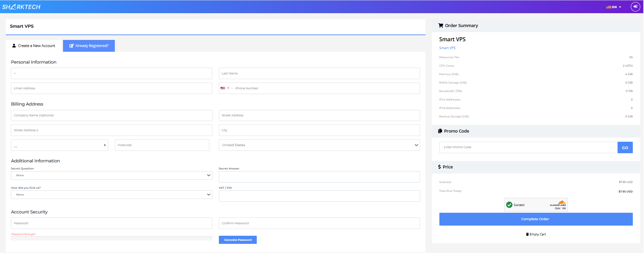Click the login icon in header

coord(635,7)
